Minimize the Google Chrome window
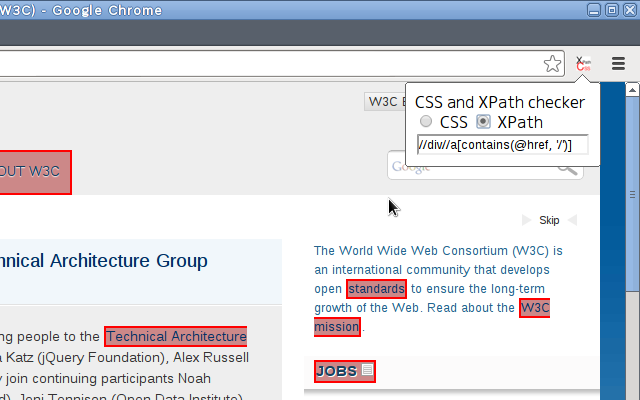Viewport: 640px width, 400px height. pyautogui.click(x=594, y=10)
